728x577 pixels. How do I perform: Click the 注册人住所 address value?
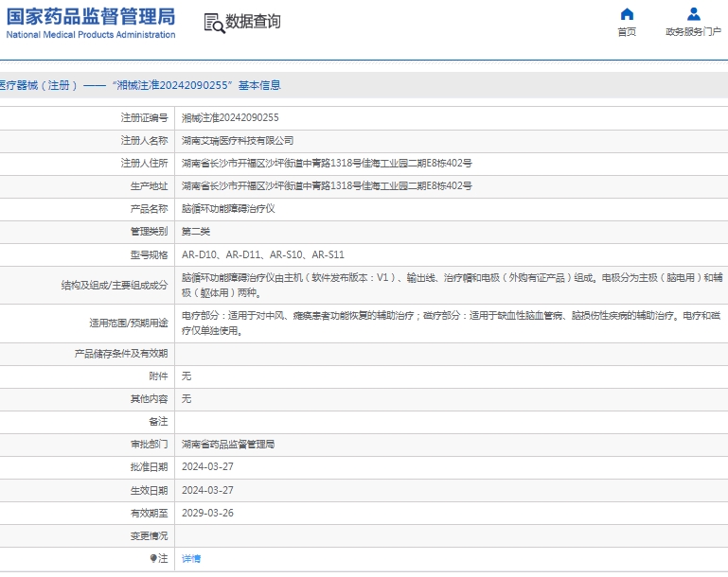tap(327, 163)
